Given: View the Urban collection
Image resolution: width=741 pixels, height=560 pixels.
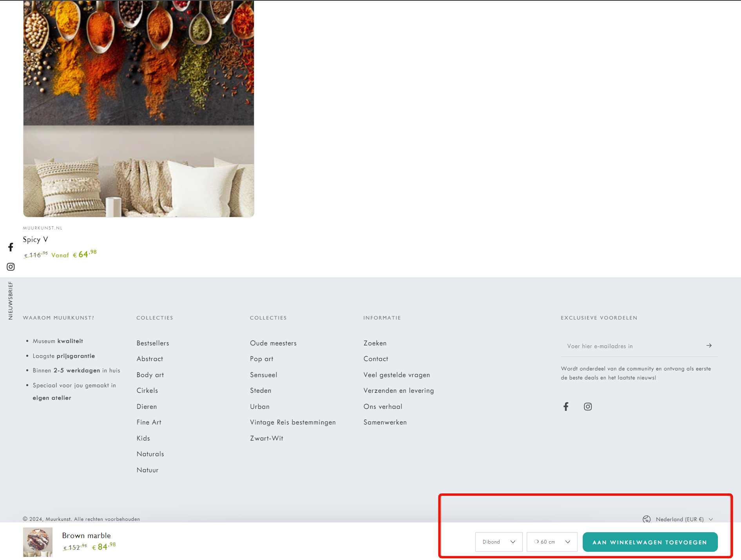Looking at the screenshot, I should coord(260,406).
